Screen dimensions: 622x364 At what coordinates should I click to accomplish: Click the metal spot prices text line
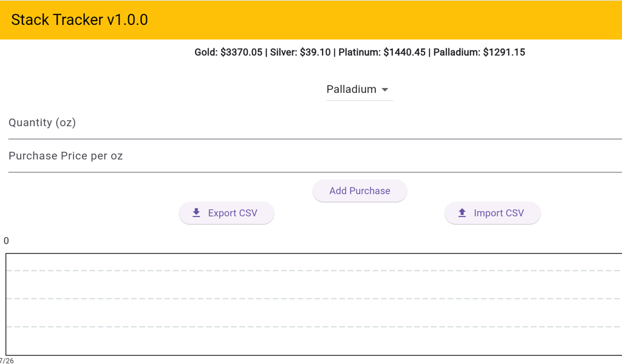pos(360,52)
